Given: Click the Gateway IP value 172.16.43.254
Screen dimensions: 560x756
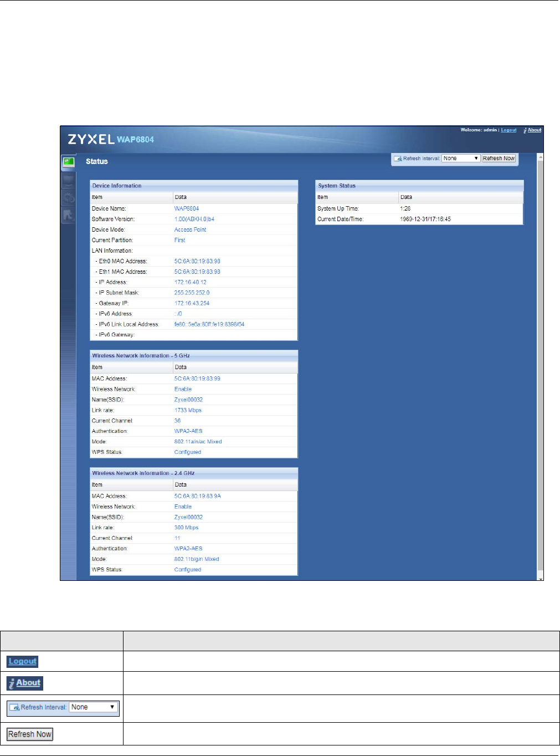Looking at the screenshot, I should pos(192,304).
